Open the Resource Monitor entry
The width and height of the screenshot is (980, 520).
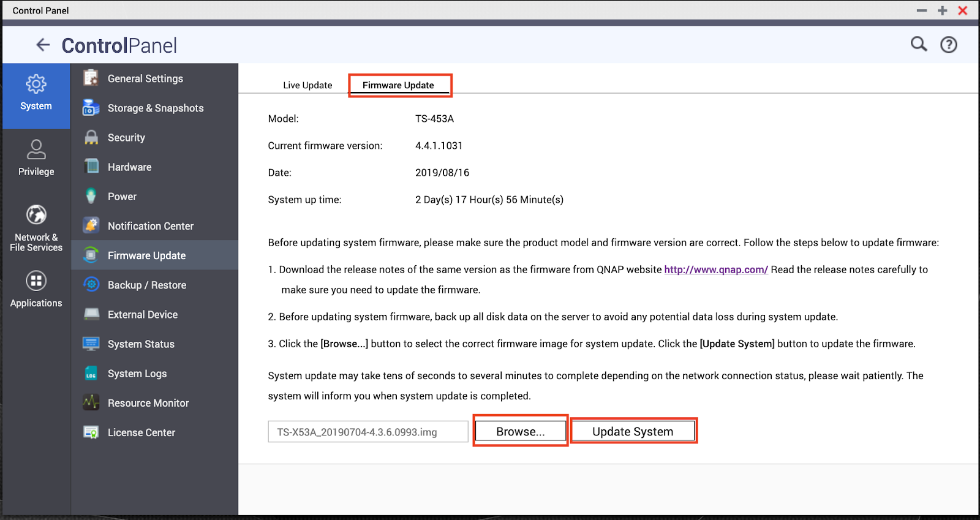(148, 403)
